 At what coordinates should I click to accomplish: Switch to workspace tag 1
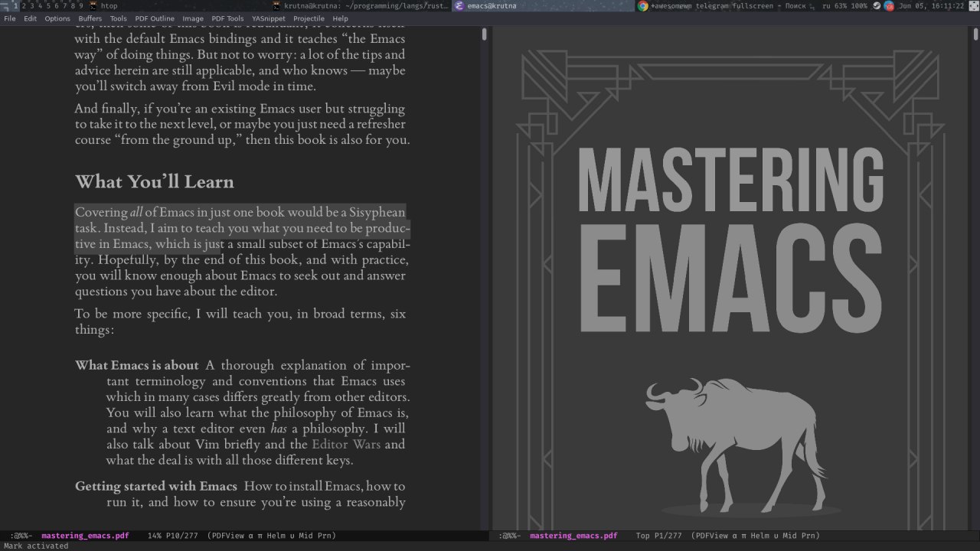point(15,5)
